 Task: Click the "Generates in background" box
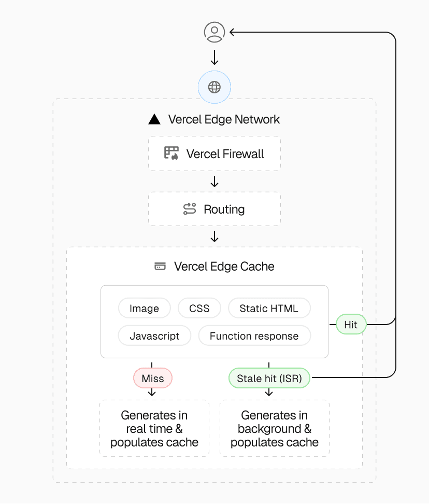point(275,429)
